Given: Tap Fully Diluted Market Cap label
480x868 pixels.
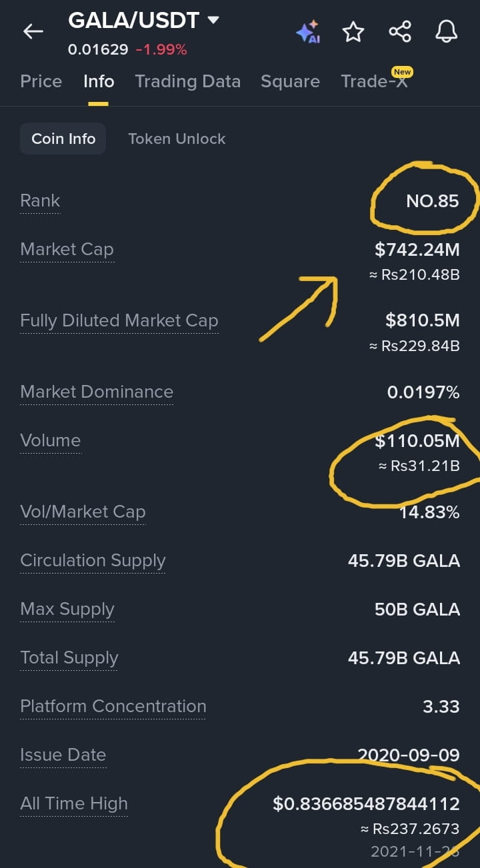Looking at the screenshot, I should tap(119, 320).
